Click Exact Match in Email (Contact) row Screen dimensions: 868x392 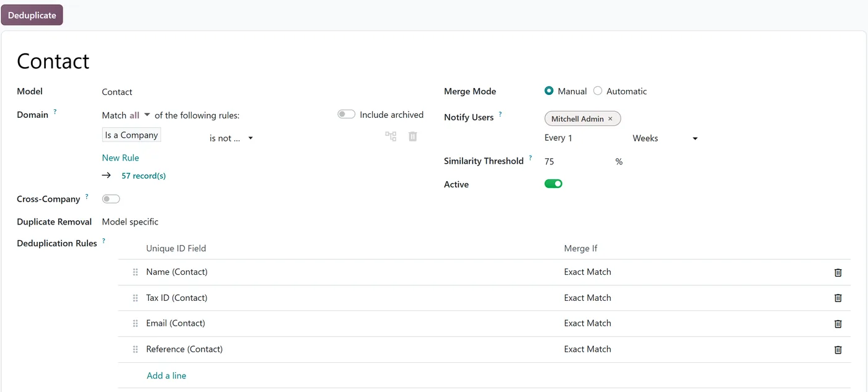(588, 323)
